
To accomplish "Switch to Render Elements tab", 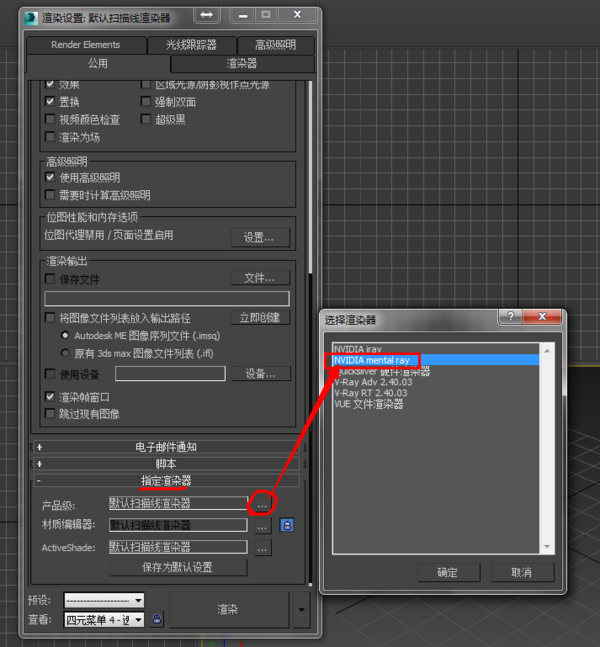I will tap(86, 45).
